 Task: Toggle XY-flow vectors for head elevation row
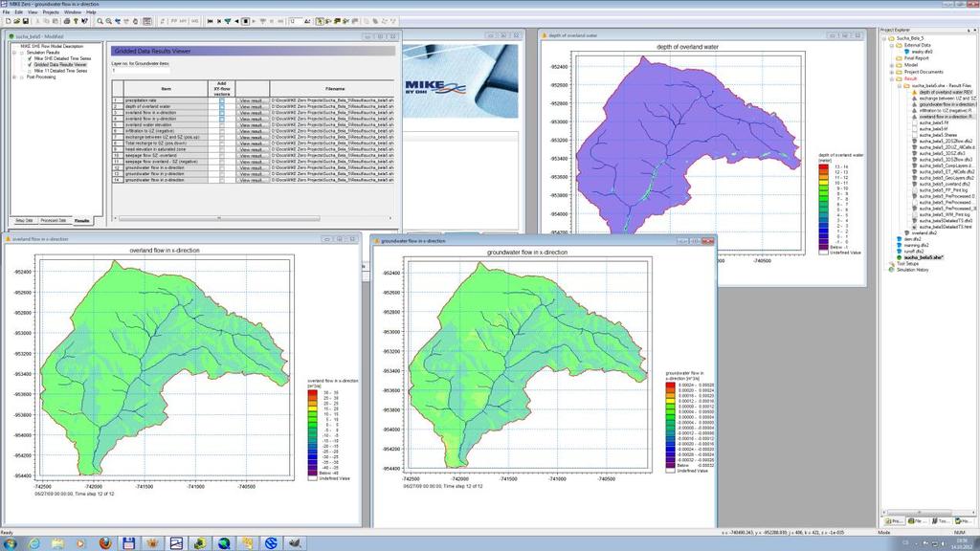pos(222,149)
